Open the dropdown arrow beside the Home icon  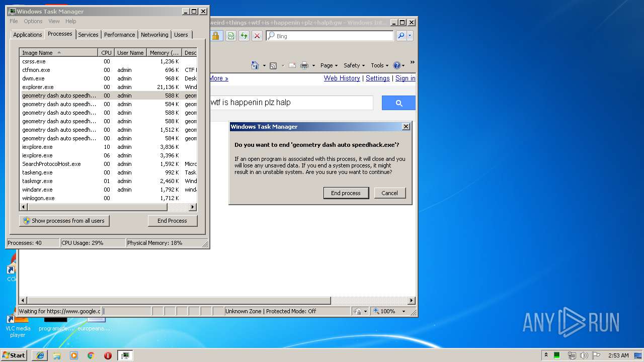tap(263, 65)
